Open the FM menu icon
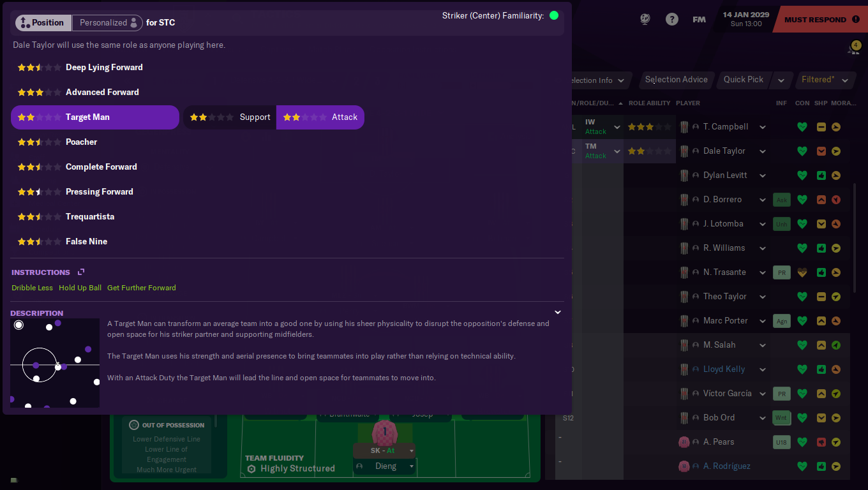The height and width of the screenshot is (490, 868). point(699,19)
